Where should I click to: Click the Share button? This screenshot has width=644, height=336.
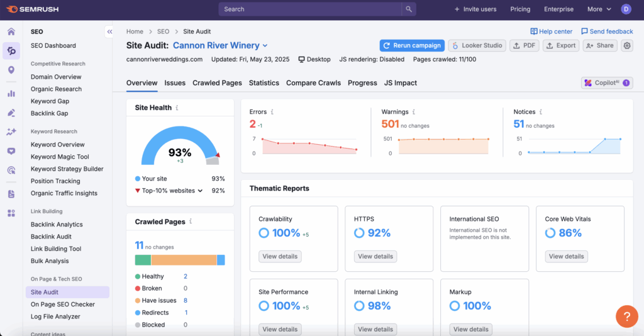click(600, 45)
